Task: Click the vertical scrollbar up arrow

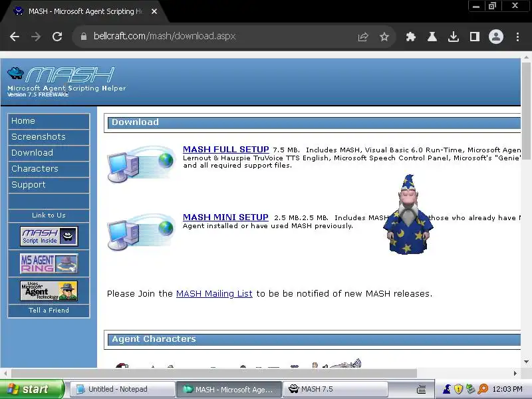Action: [526, 57]
